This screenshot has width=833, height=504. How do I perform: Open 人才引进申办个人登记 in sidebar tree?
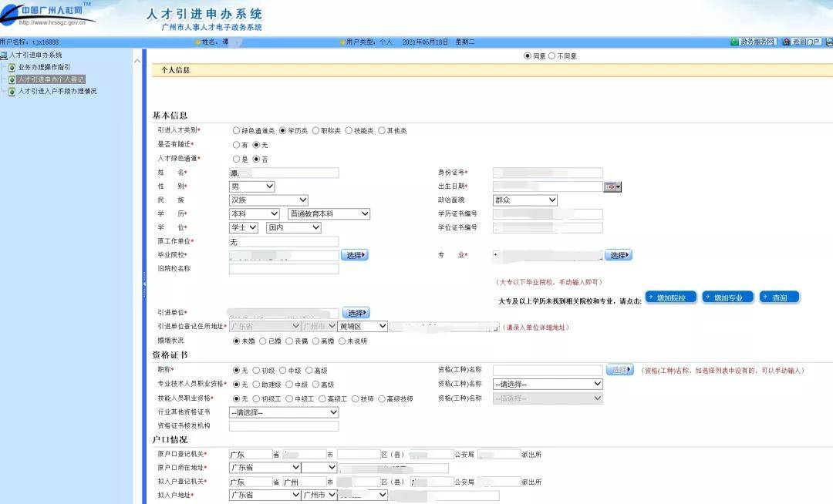point(51,79)
